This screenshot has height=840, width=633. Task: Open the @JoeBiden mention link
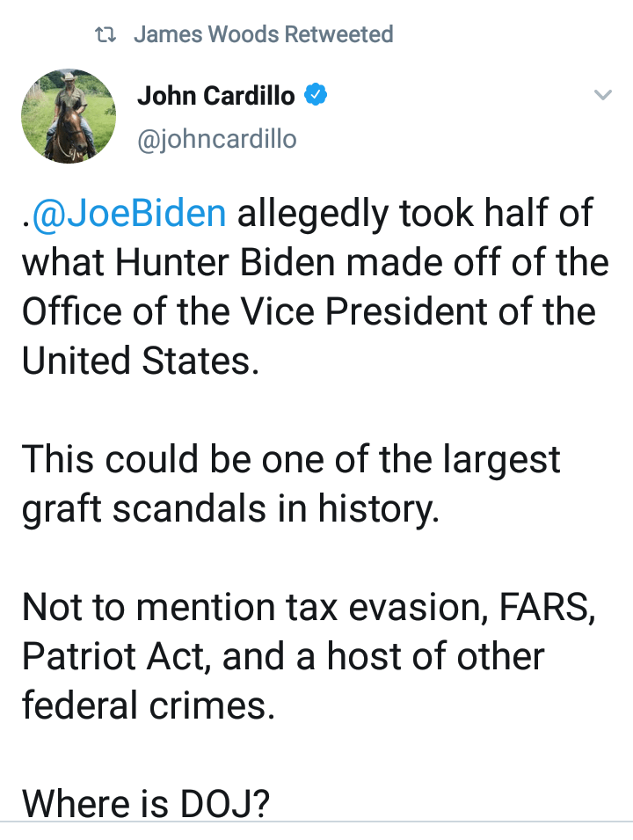coord(129,214)
